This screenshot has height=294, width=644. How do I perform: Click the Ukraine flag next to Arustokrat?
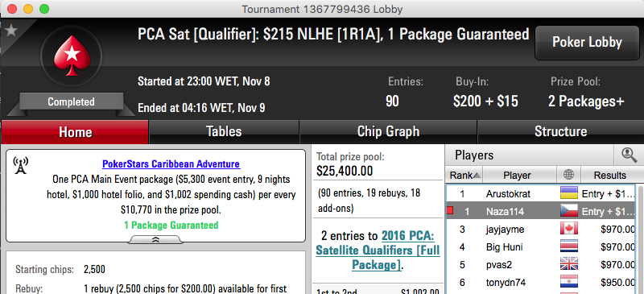(569, 193)
